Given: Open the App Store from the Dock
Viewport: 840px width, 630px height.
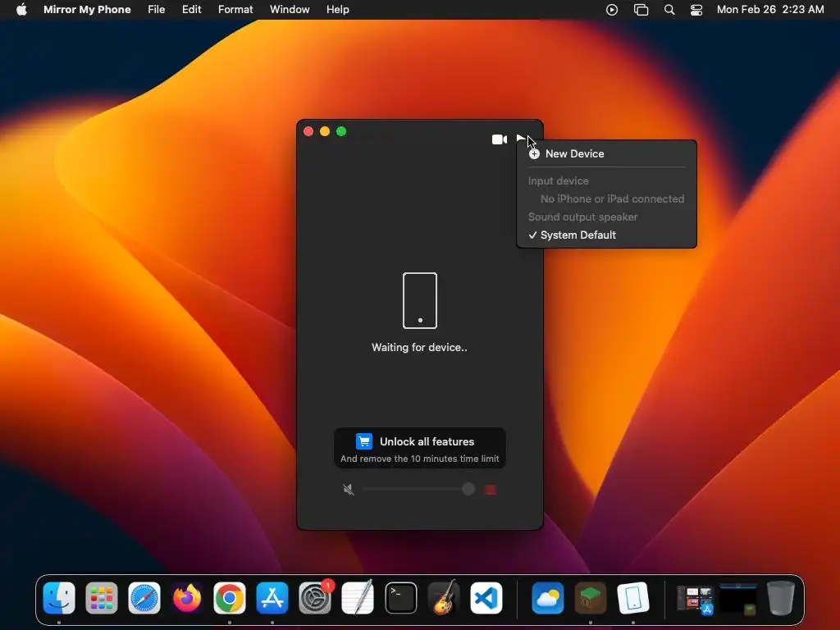Looking at the screenshot, I should 272,598.
